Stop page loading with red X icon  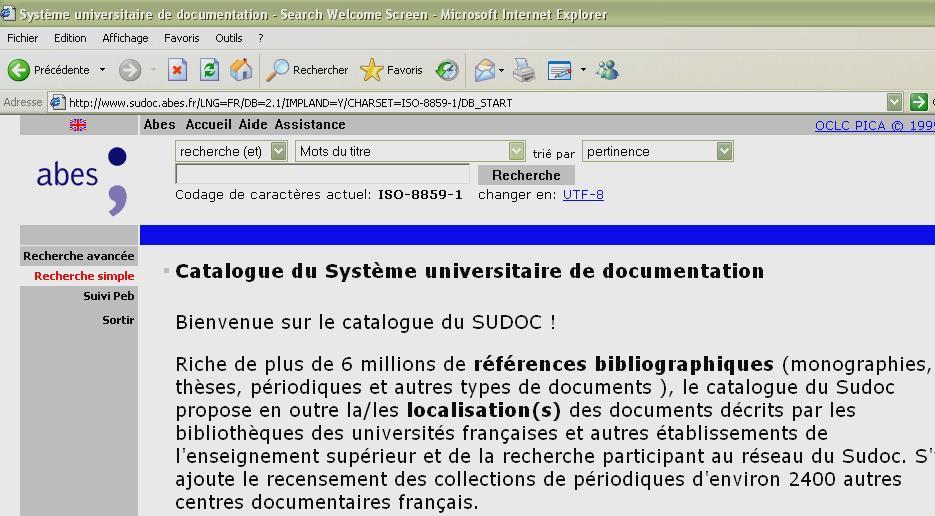pyautogui.click(x=177, y=70)
